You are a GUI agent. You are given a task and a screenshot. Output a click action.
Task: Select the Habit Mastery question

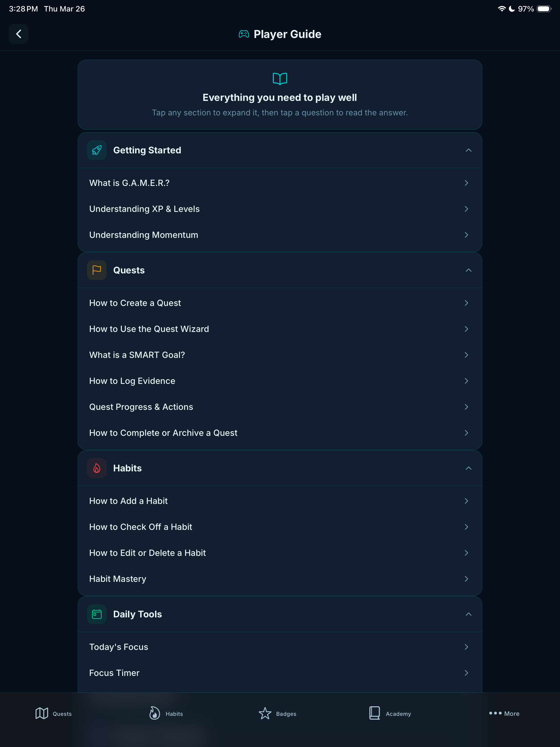280,579
